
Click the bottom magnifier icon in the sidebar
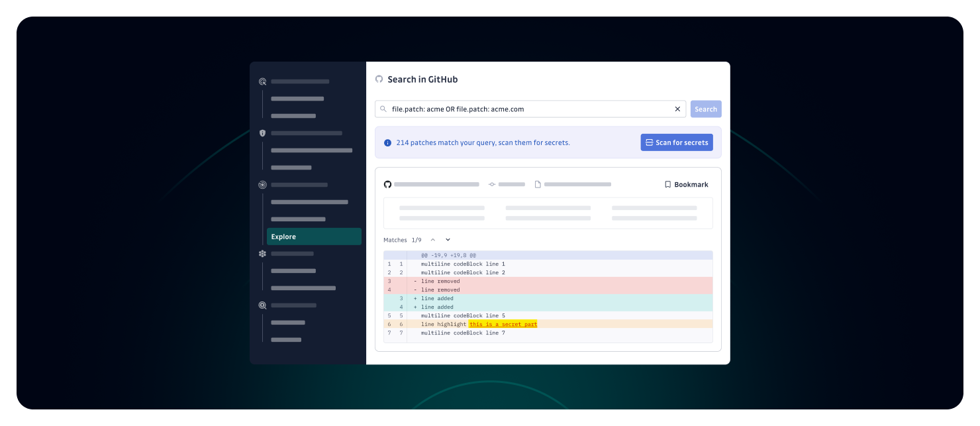(262, 305)
